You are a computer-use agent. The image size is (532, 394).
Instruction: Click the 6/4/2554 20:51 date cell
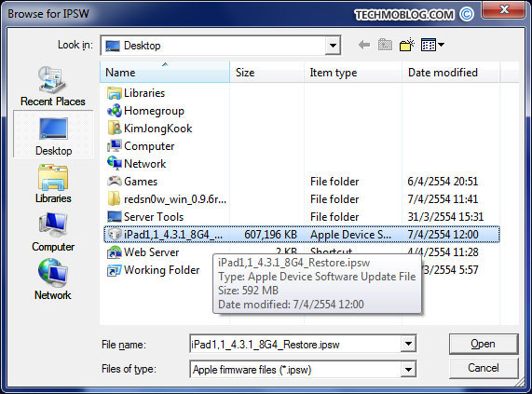[443, 182]
